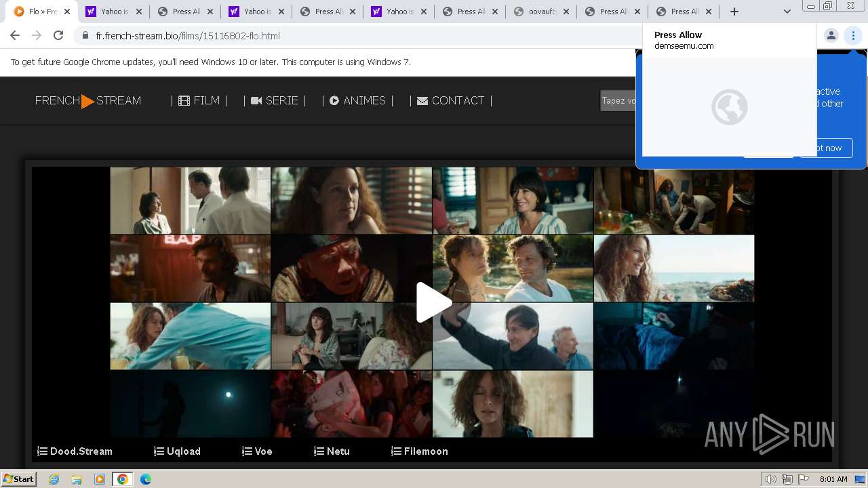Close the oovaufty tab

tap(566, 12)
